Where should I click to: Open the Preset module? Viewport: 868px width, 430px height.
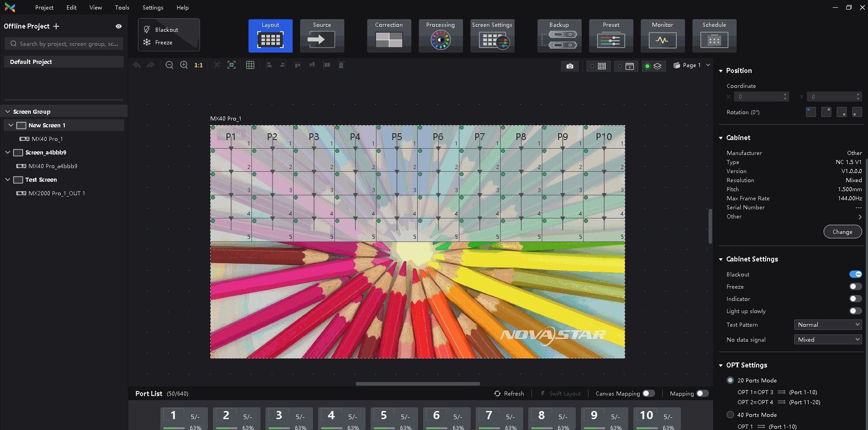point(611,36)
